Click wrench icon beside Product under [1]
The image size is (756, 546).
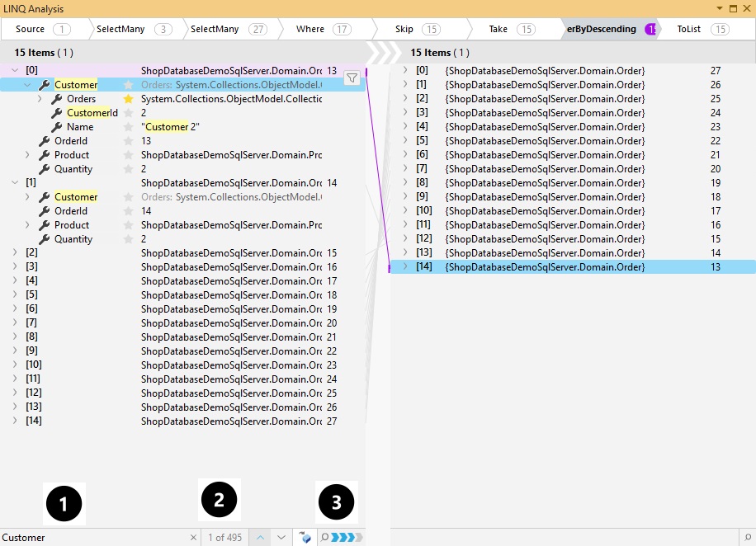45,225
